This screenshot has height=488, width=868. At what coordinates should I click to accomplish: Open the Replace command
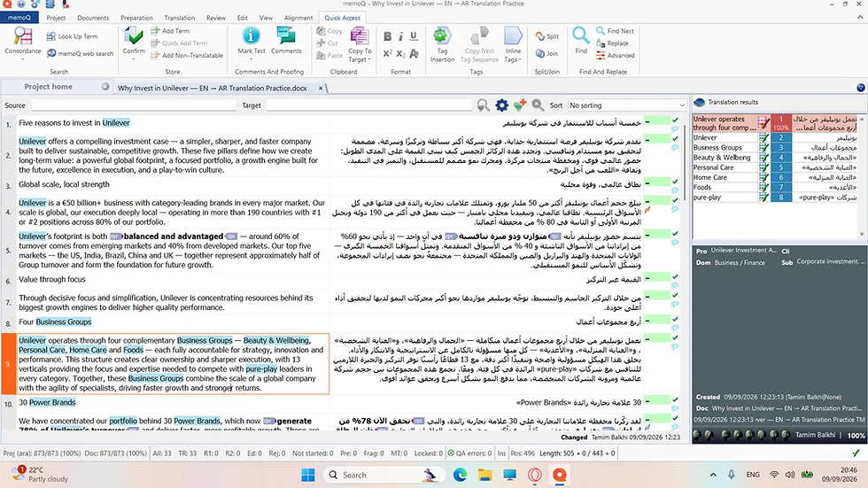(x=612, y=43)
